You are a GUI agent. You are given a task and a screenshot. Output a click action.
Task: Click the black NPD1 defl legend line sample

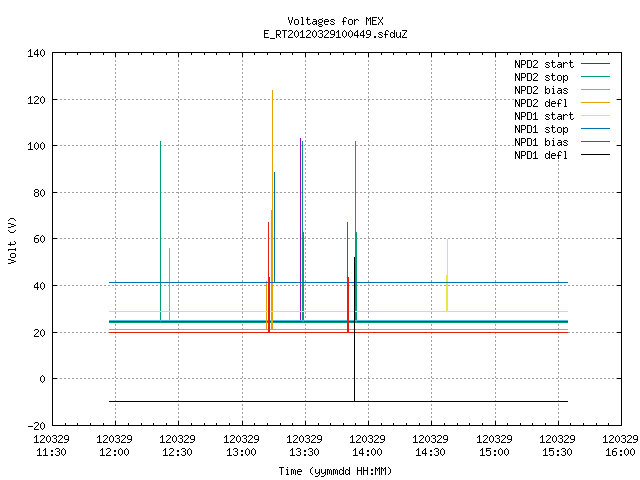click(x=595, y=155)
